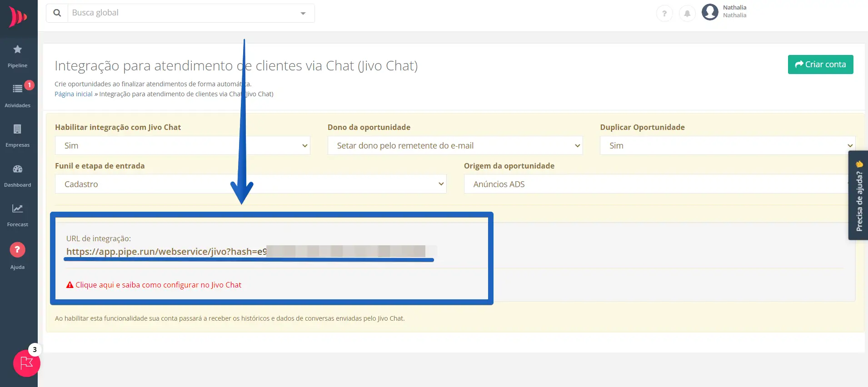This screenshot has width=868, height=387.
Task: Click the Página inicial breadcrumb link
Action: click(x=73, y=94)
